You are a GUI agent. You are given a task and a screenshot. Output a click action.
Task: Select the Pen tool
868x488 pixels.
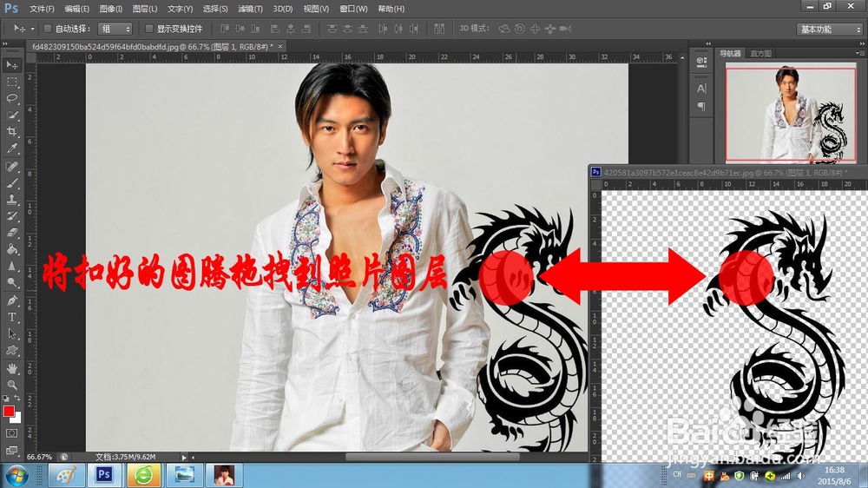[x=11, y=300]
